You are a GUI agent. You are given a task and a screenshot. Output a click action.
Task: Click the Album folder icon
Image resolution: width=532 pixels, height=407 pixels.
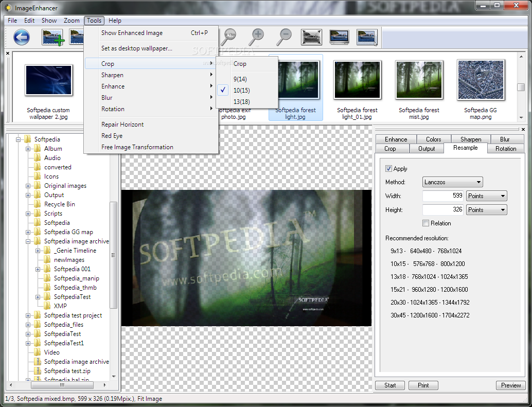click(x=38, y=149)
